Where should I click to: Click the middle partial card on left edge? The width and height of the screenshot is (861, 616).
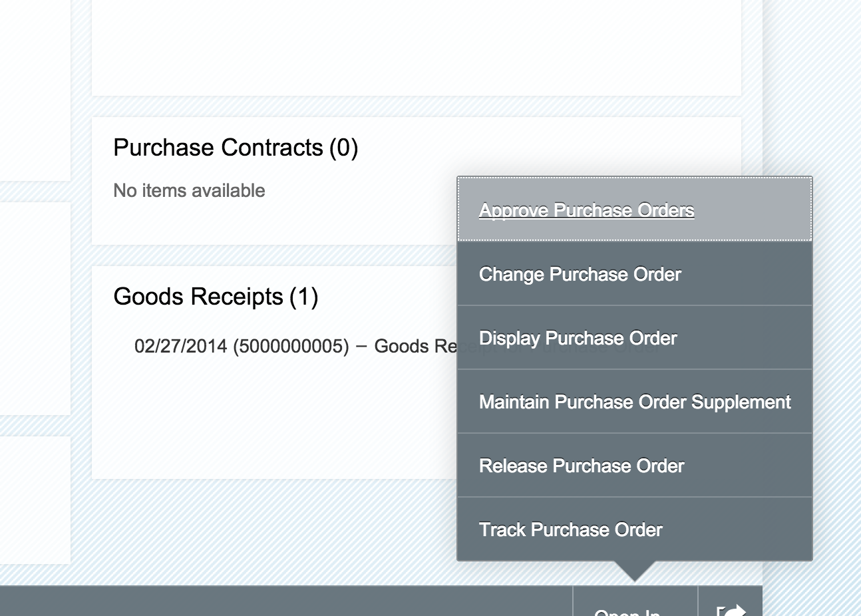33,307
